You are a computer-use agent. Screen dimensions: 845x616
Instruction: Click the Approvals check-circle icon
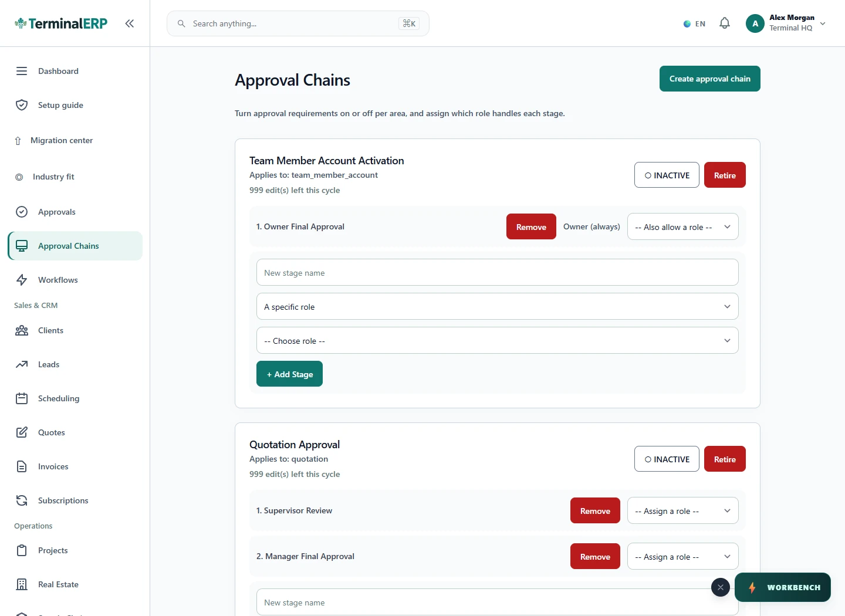22,212
